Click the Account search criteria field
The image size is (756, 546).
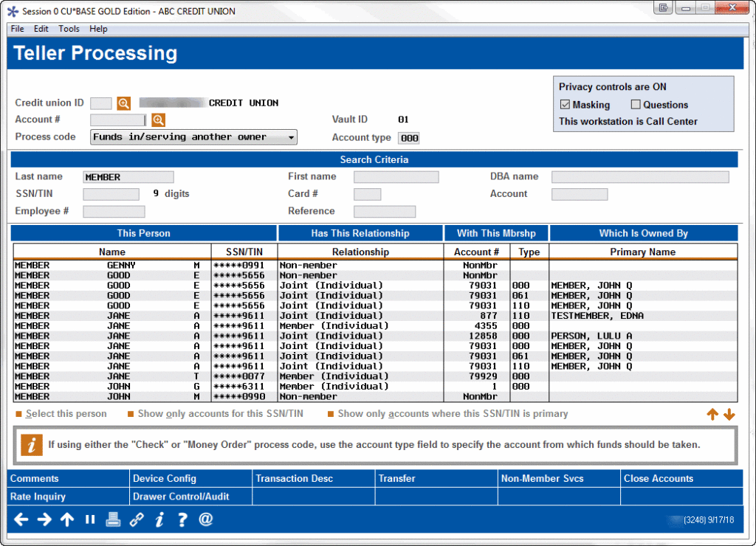[x=580, y=194]
